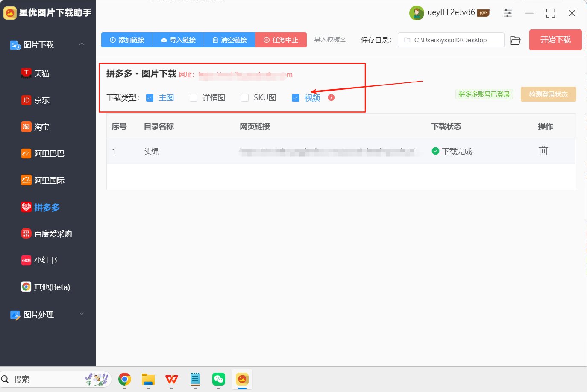587x392 pixels.
Task: Click the 下载状态 column header
Action: (446, 126)
